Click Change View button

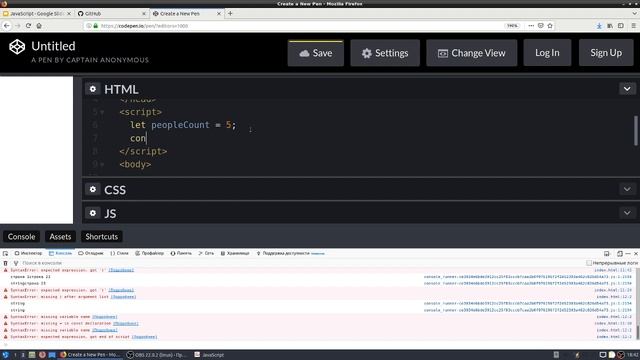pos(471,53)
